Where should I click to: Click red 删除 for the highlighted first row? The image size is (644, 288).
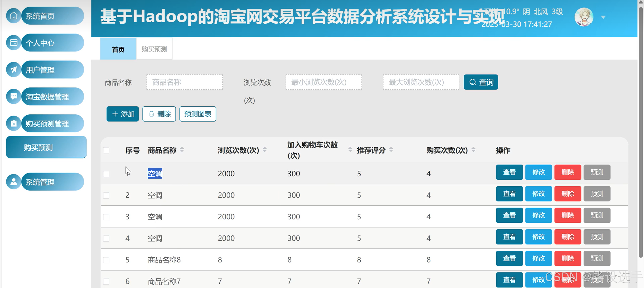(x=568, y=172)
